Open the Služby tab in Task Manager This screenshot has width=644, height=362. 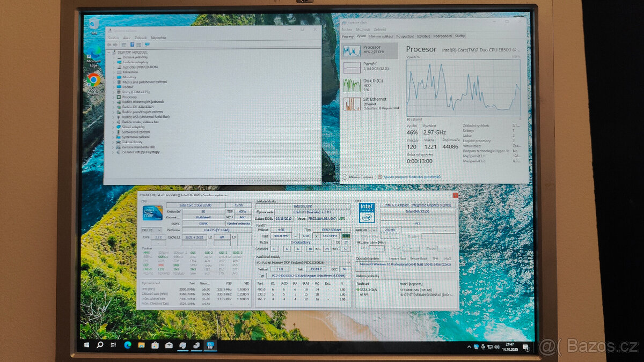[460, 36]
